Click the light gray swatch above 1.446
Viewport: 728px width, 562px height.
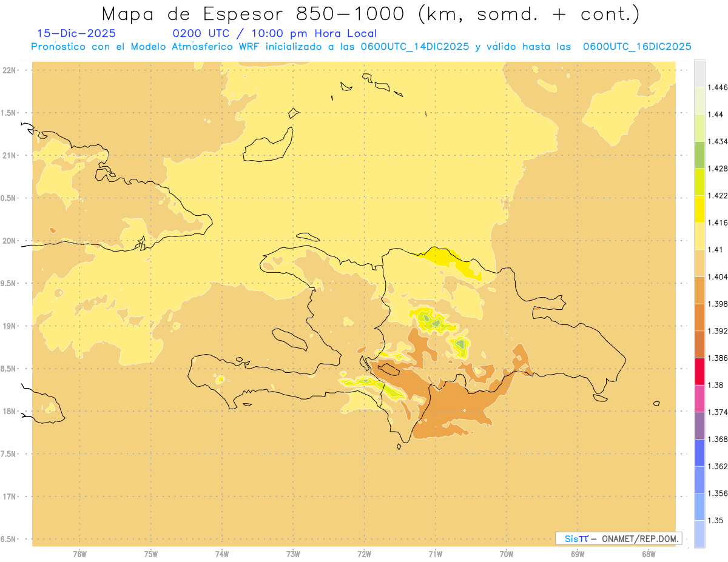[699, 73]
